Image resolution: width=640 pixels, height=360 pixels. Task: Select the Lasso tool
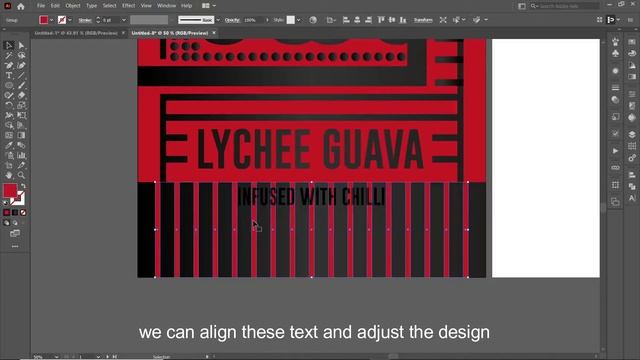(x=21, y=56)
